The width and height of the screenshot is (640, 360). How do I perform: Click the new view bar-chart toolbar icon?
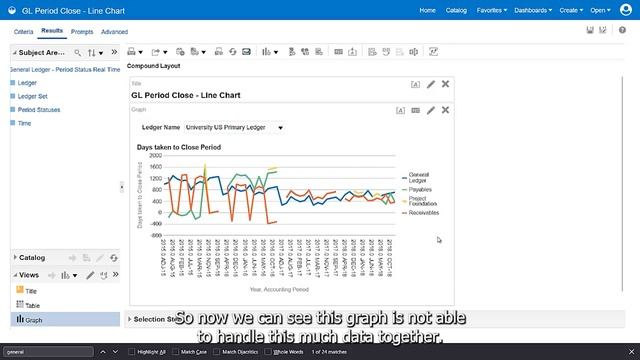point(266,52)
